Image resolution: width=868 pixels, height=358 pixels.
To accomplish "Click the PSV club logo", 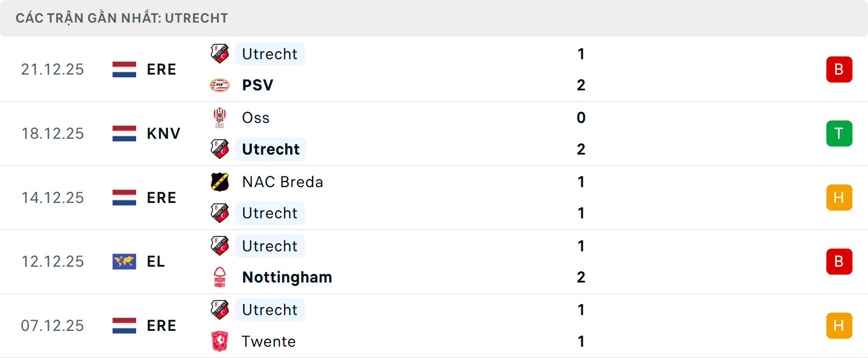I will pos(220,85).
